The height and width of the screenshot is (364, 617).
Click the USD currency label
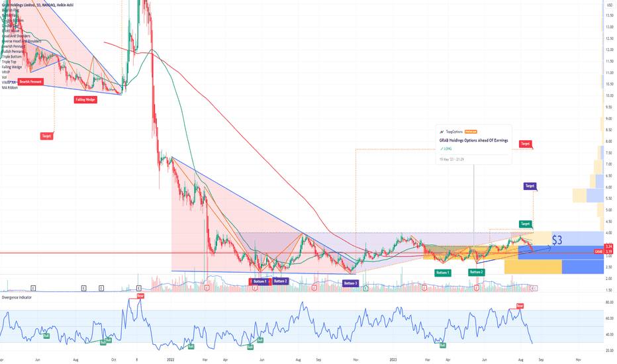(610, 5)
